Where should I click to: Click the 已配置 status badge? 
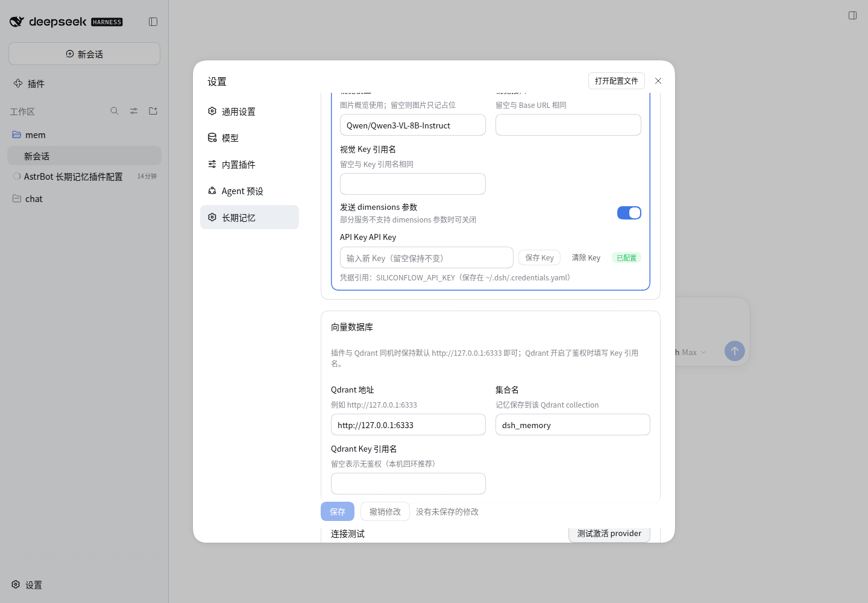pyautogui.click(x=626, y=257)
